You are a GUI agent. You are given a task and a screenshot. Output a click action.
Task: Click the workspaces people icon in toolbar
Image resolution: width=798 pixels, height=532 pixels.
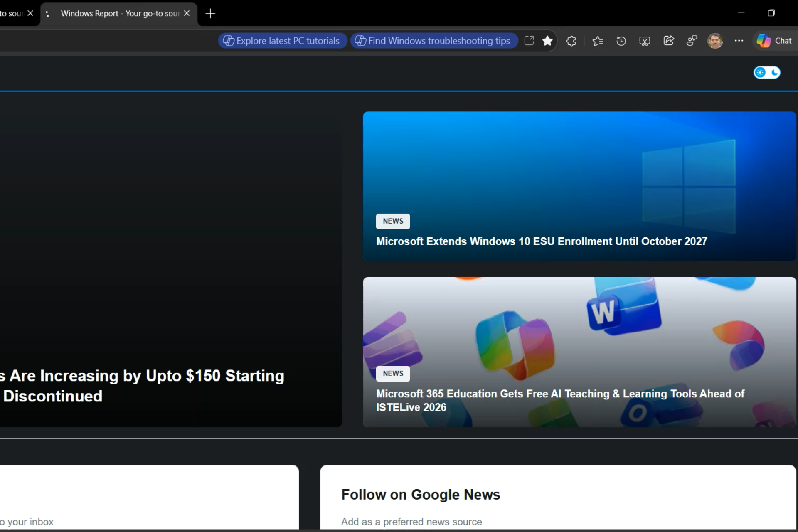pyautogui.click(x=692, y=41)
